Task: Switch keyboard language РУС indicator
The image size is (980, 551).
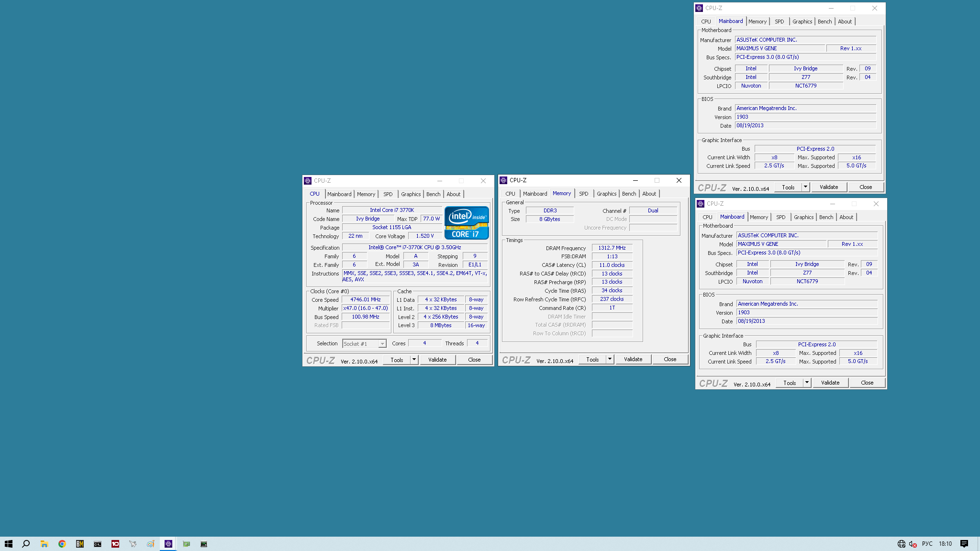Action: (927, 544)
